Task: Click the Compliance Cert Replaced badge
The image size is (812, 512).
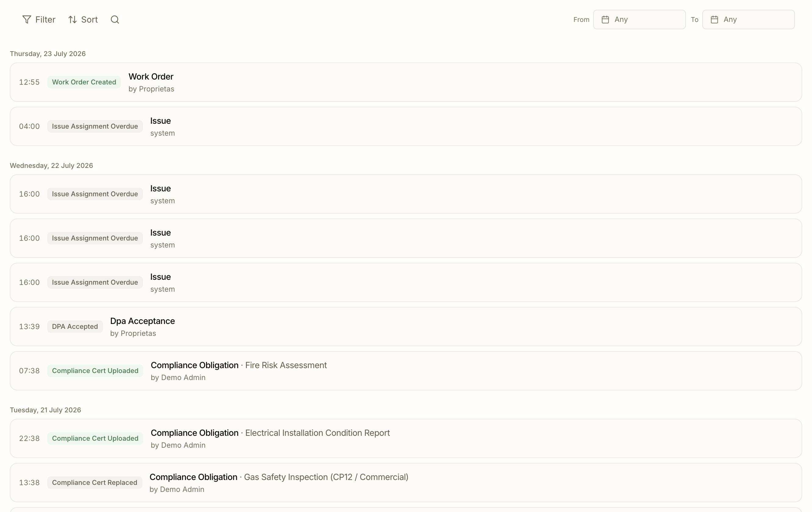Action: 94,482
